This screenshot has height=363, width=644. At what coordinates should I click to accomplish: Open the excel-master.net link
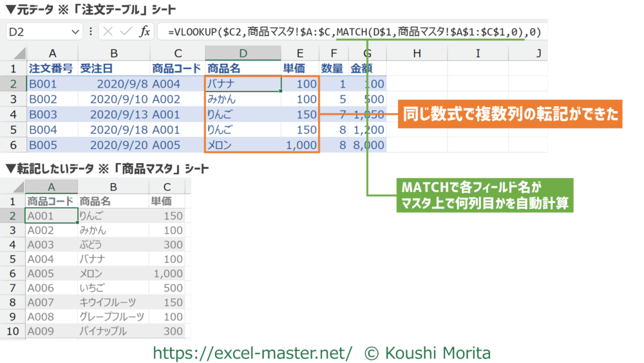(252, 353)
